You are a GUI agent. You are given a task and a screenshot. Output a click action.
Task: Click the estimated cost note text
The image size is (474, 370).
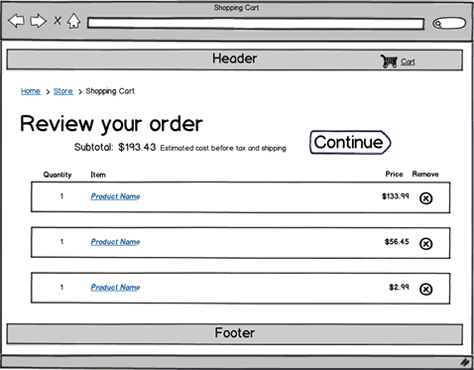click(223, 148)
